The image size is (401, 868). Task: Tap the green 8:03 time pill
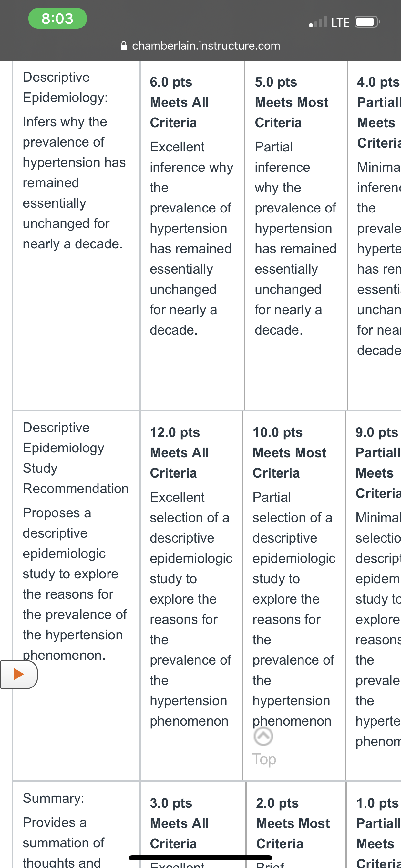click(57, 18)
